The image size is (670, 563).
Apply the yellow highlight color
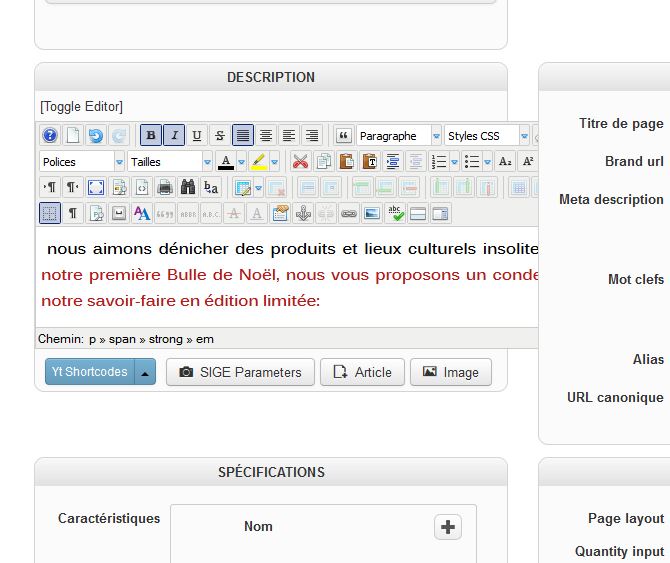point(259,162)
